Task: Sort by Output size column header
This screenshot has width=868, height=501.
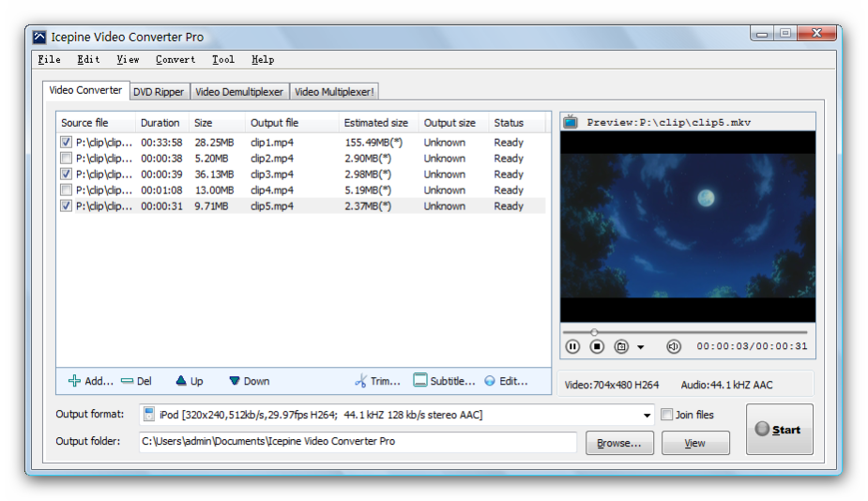Action: 454,123
